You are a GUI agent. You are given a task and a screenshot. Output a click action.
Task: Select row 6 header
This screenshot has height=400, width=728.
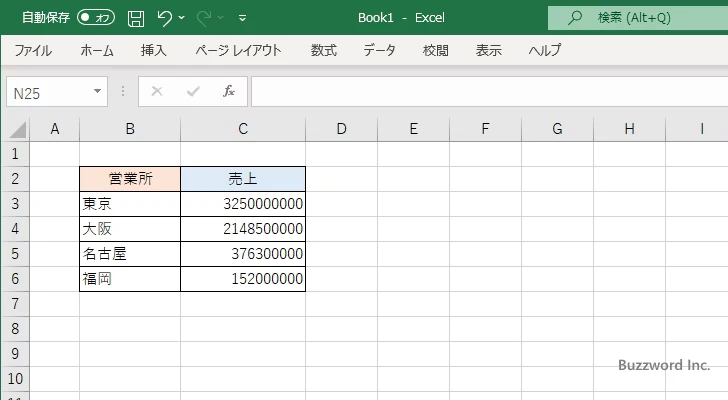pos(15,279)
